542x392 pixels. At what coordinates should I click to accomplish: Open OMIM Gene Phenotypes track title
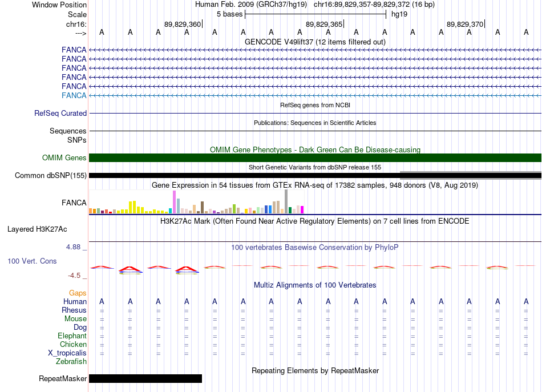click(x=315, y=149)
